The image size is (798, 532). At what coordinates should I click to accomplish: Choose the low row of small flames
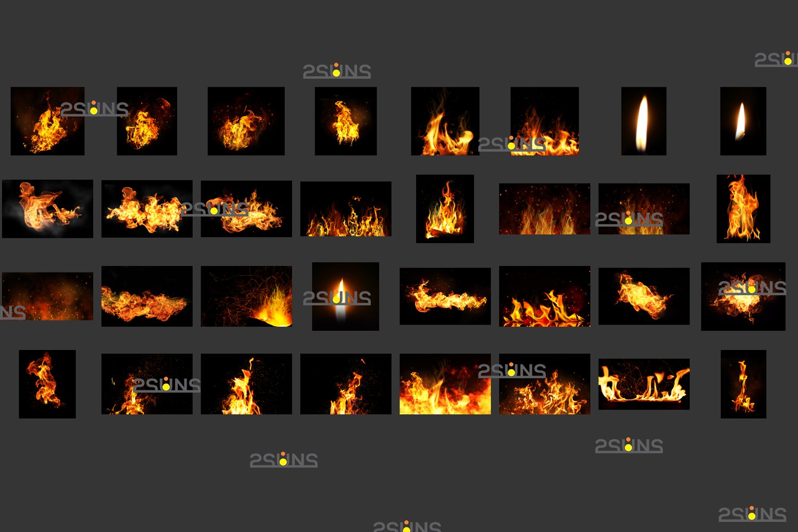[x=345, y=209]
